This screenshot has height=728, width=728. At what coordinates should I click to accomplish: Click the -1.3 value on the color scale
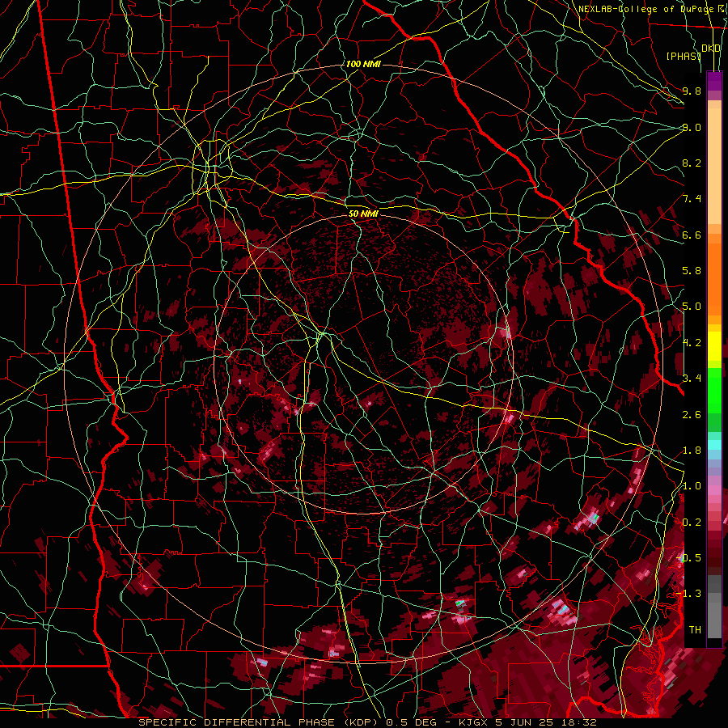(689, 594)
